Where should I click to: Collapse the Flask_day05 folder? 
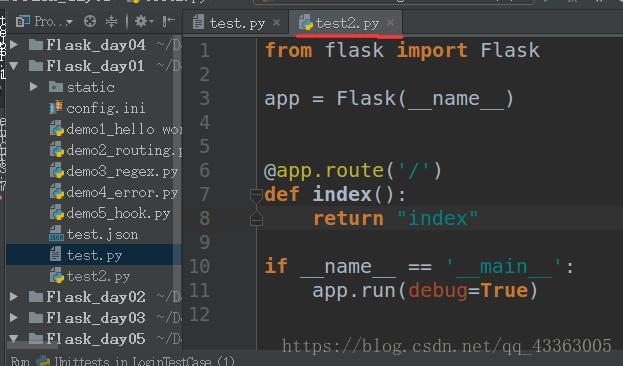tap(14, 339)
